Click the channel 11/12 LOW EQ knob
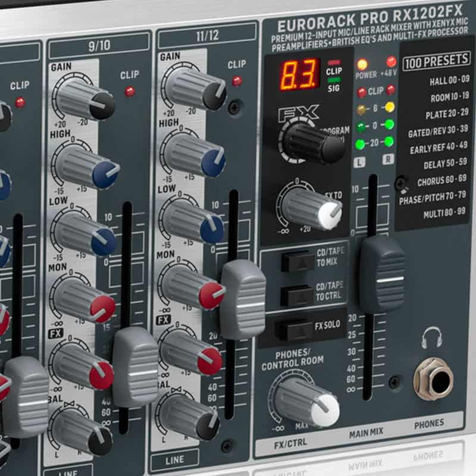476x476 pixels. [193, 222]
